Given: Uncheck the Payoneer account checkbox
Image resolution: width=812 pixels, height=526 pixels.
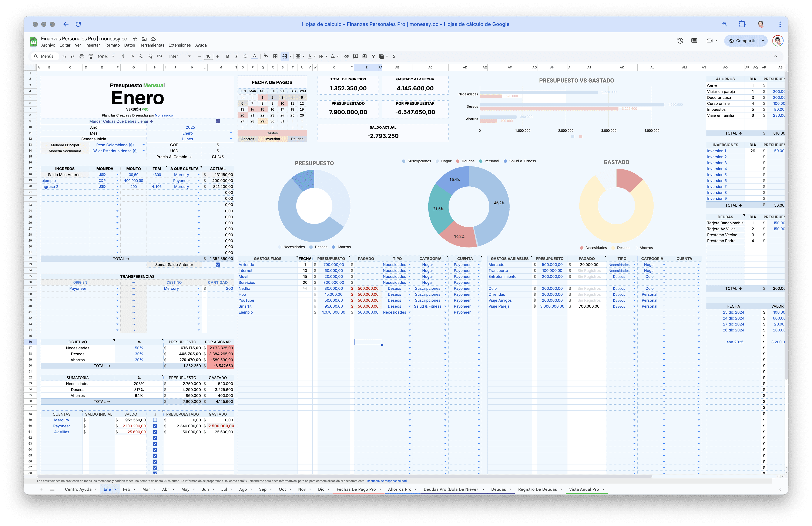Looking at the screenshot, I should pyautogui.click(x=155, y=426).
